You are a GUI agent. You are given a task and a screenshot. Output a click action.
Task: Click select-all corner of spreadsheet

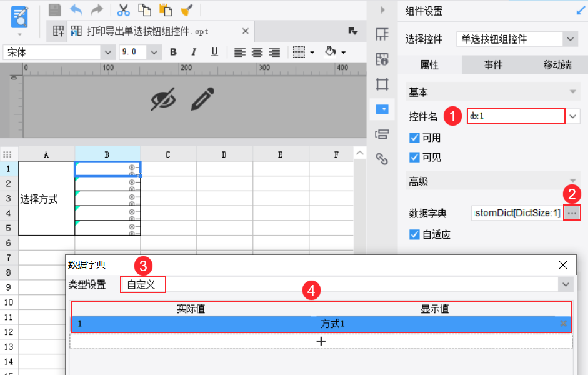tap(7, 154)
